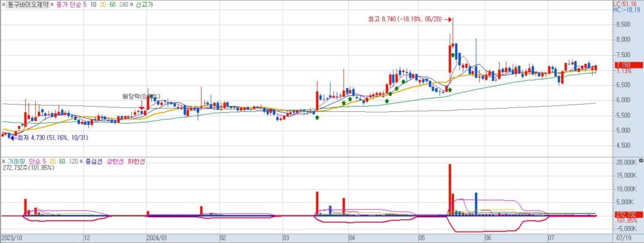Viewport: 644px width, 243px height.
Task: Click the 최고 8,740 high price annotation
Action: pyautogui.click(x=404, y=19)
